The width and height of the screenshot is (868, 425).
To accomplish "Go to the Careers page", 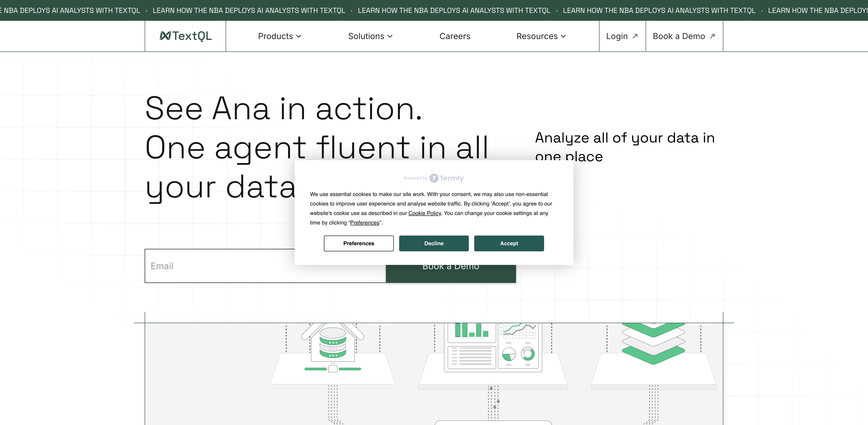I will pos(455,36).
